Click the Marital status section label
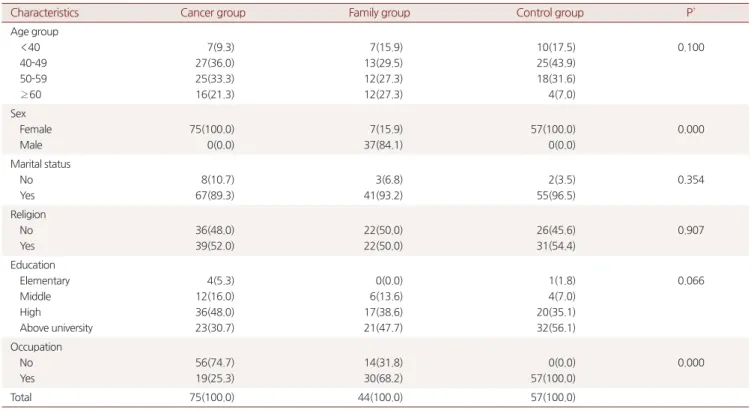754x410 pixels. pyautogui.click(x=40, y=164)
